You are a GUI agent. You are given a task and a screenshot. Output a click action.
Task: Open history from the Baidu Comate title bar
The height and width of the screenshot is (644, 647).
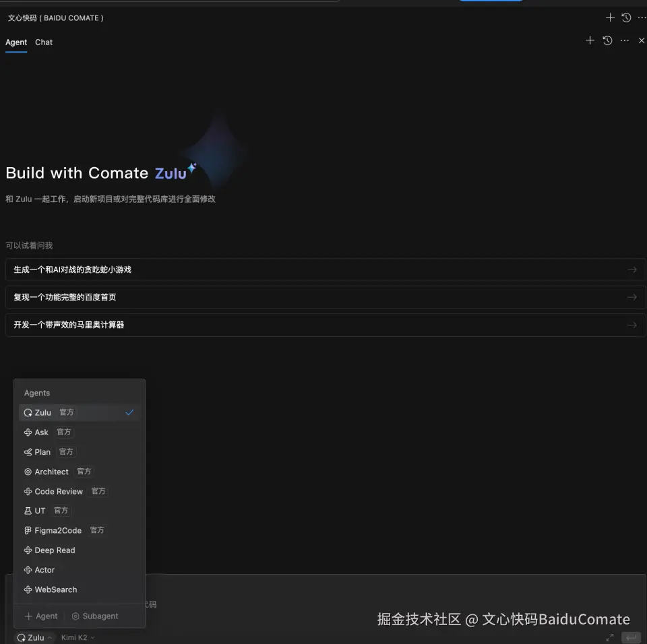tap(626, 18)
